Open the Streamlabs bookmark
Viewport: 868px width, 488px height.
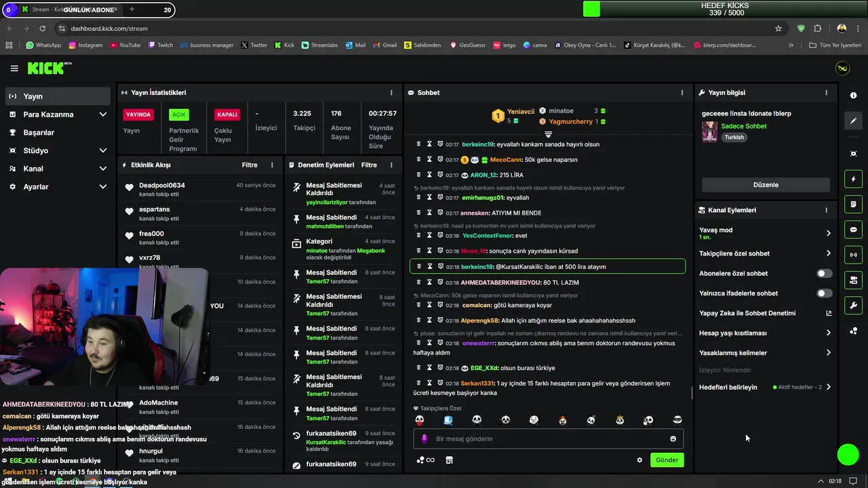[x=319, y=45]
